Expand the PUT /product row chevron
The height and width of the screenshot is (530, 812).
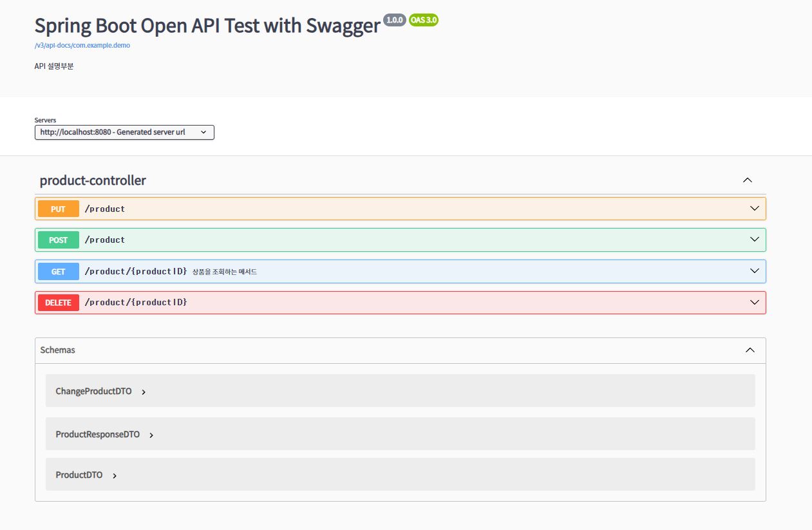(x=755, y=209)
